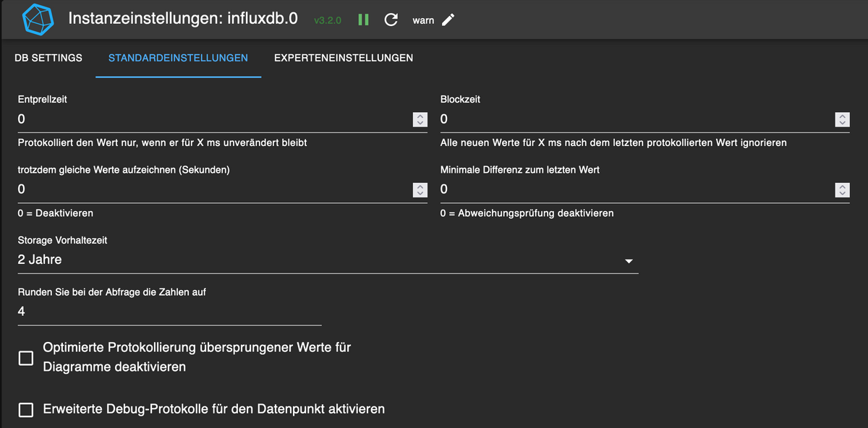
Task: Restart the instance with reload icon
Action: coord(391,20)
